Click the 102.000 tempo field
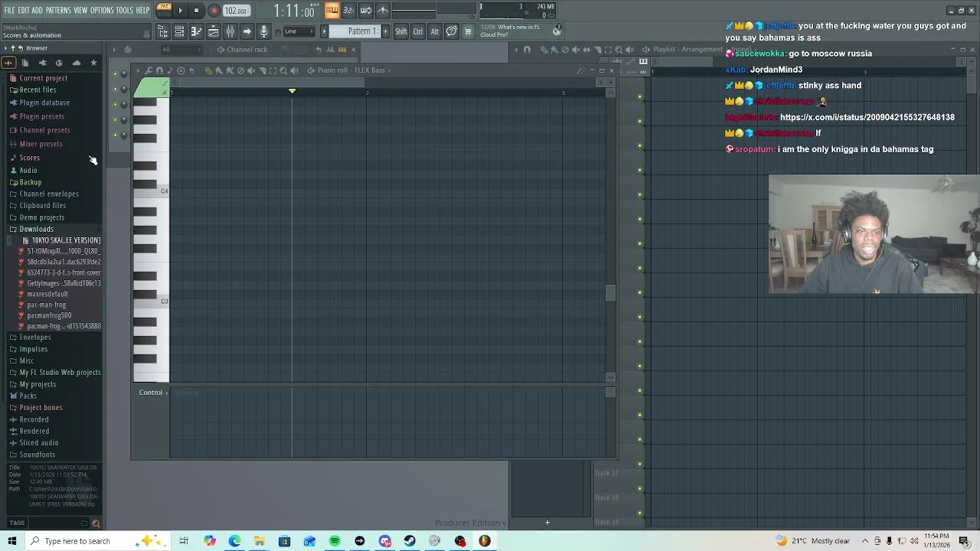The height and width of the screenshot is (551, 980). [236, 11]
